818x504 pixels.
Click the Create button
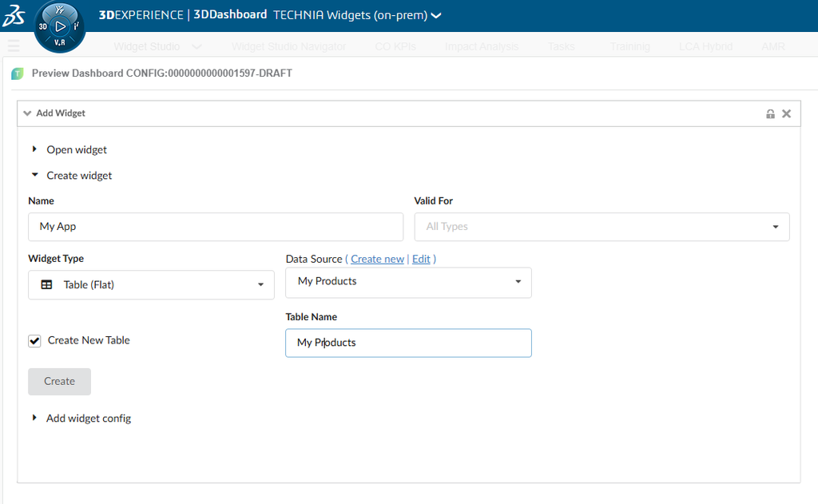click(59, 381)
